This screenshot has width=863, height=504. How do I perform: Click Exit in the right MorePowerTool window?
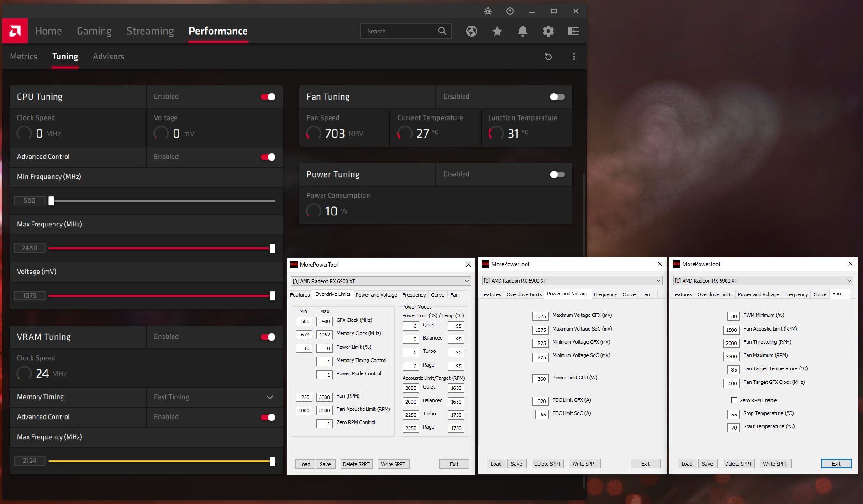point(836,464)
